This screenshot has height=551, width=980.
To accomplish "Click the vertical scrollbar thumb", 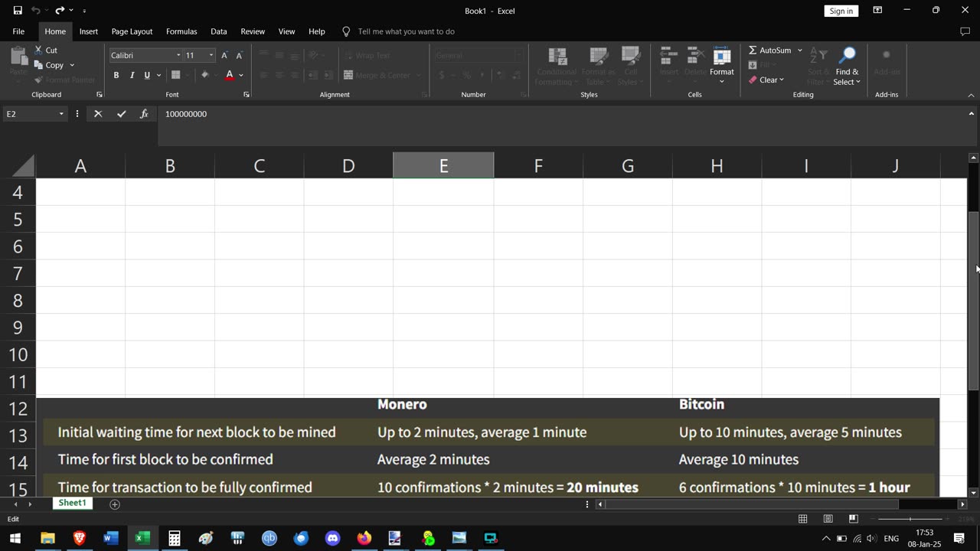I will pos(973,302).
